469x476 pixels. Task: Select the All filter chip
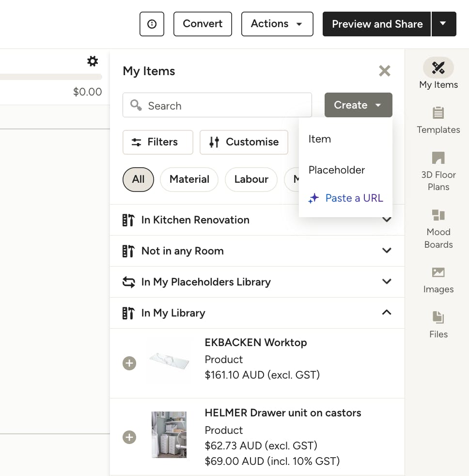point(138,179)
